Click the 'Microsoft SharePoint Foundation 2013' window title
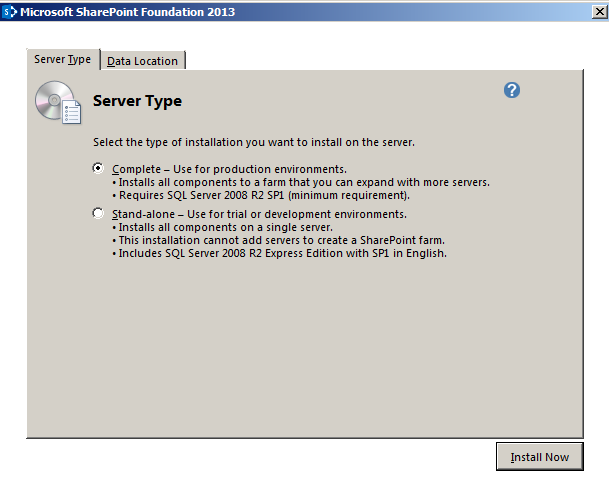This screenshot has height=493, width=609. point(127,12)
